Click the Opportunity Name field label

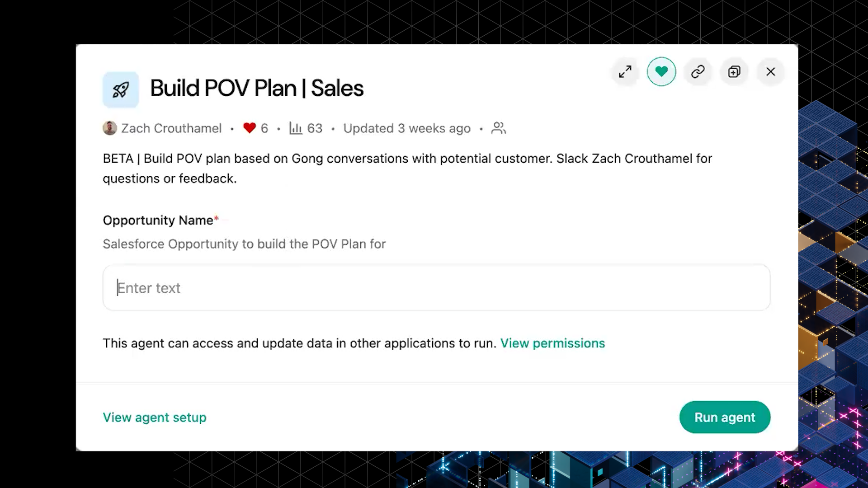click(158, 221)
